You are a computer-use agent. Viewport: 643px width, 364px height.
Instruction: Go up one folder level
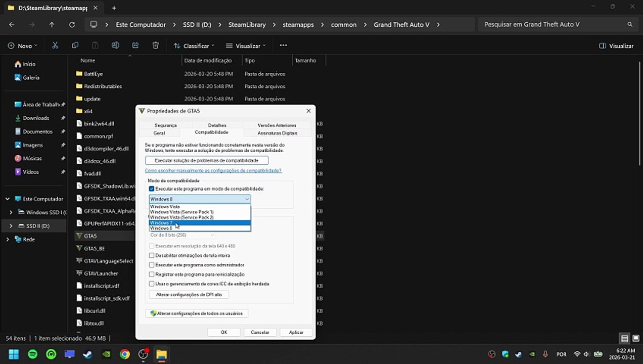click(x=52, y=24)
